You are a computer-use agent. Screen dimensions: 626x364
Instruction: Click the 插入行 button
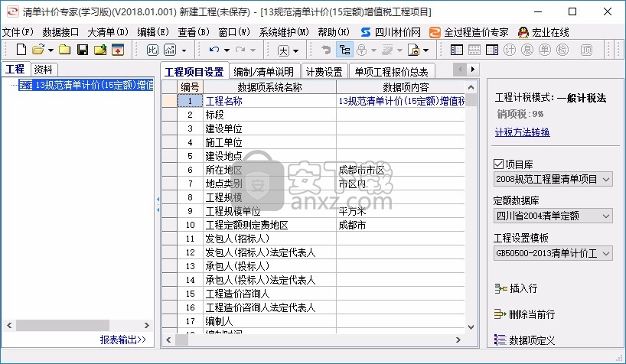coord(516,288)
